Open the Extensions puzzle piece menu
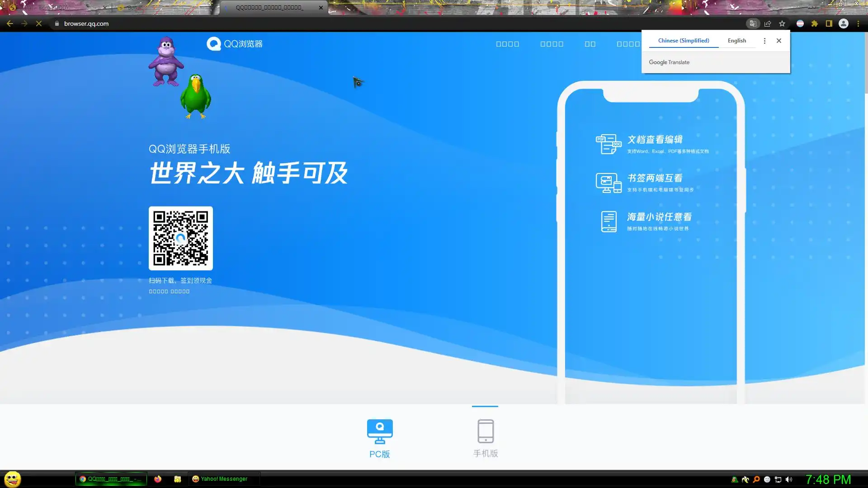This screenshot has width=868, height=488. click(815, 23)
